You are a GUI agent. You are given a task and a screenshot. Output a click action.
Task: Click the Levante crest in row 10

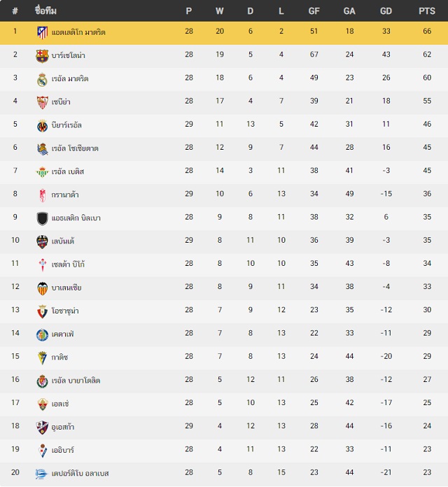(x=42, y=242)
